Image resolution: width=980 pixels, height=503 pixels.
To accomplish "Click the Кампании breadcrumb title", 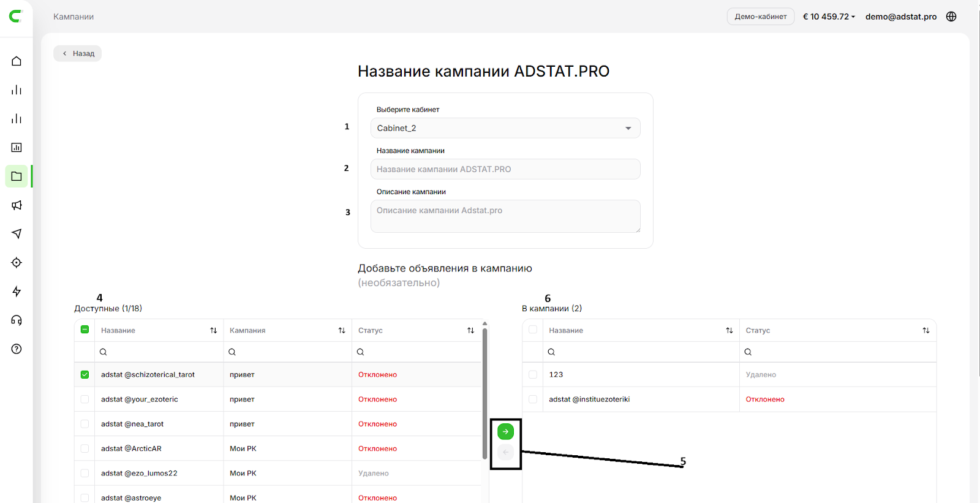I will click(73, 17).
